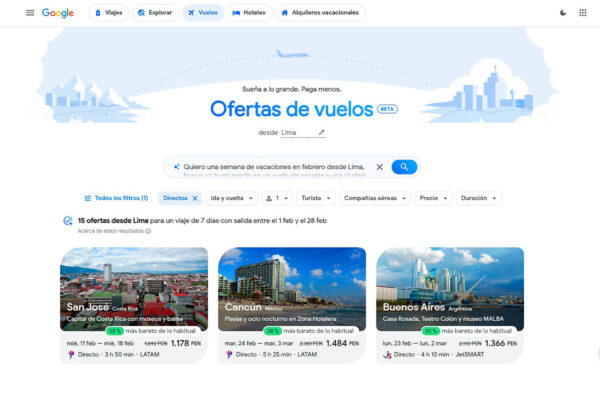This screenshot has width=600, height=398.
Task: Open the Buenos Aires destination photo
Action: coord(450,289)
